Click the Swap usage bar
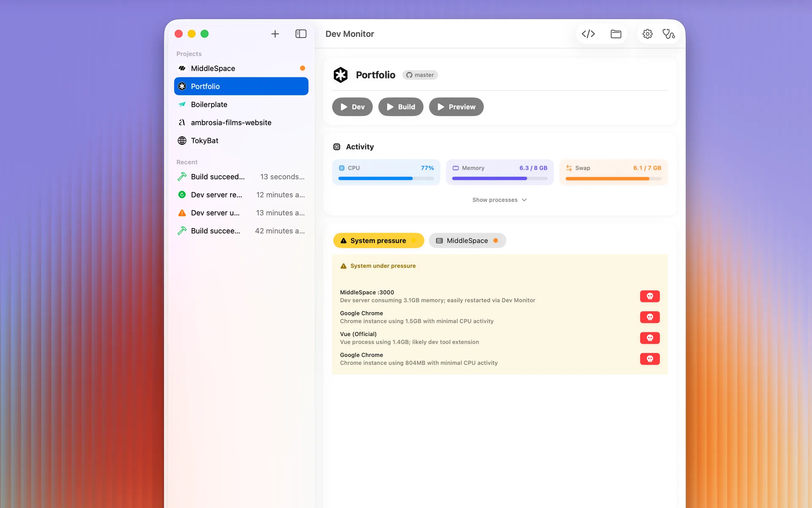 tap(613, 179)
